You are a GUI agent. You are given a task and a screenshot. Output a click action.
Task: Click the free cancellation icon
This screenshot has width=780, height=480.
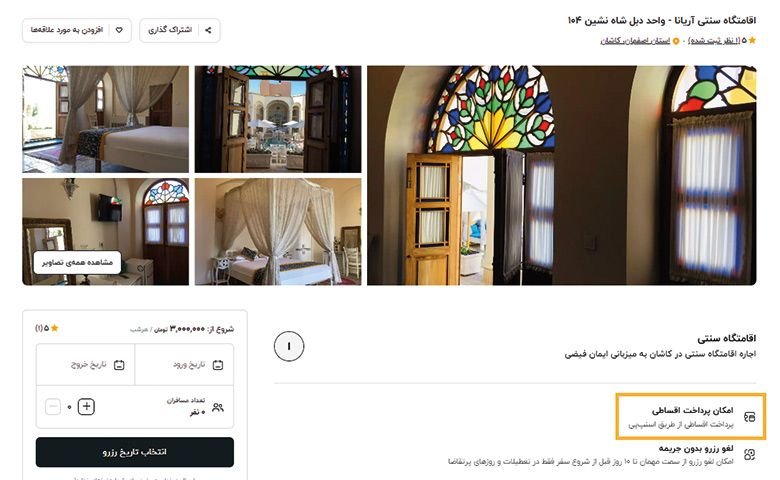tap(749, 454)
